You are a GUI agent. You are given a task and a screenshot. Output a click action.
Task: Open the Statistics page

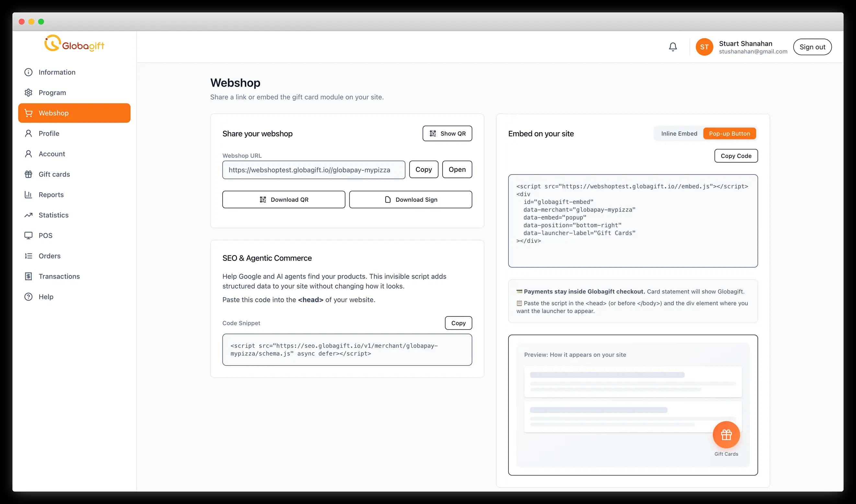point(53,215)
